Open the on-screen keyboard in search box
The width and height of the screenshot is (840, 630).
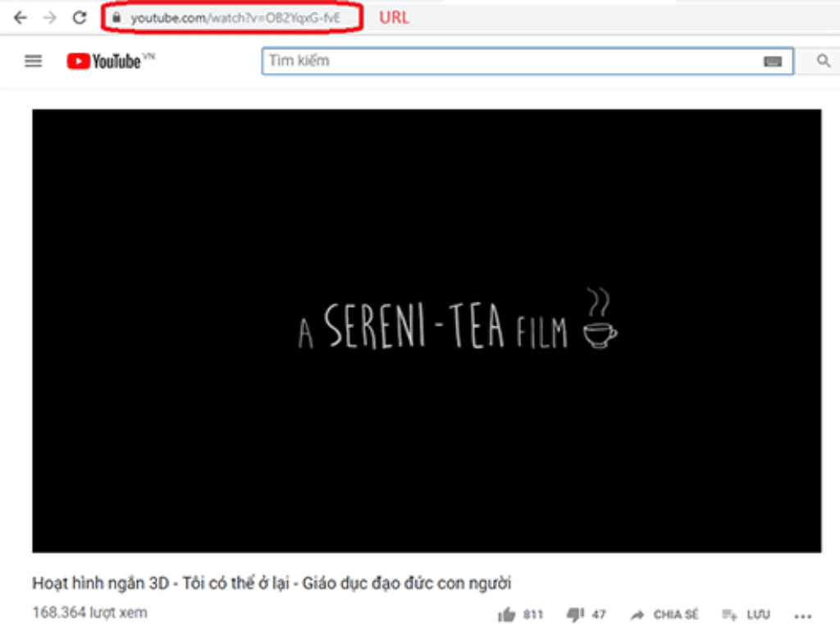click(773, 62)
